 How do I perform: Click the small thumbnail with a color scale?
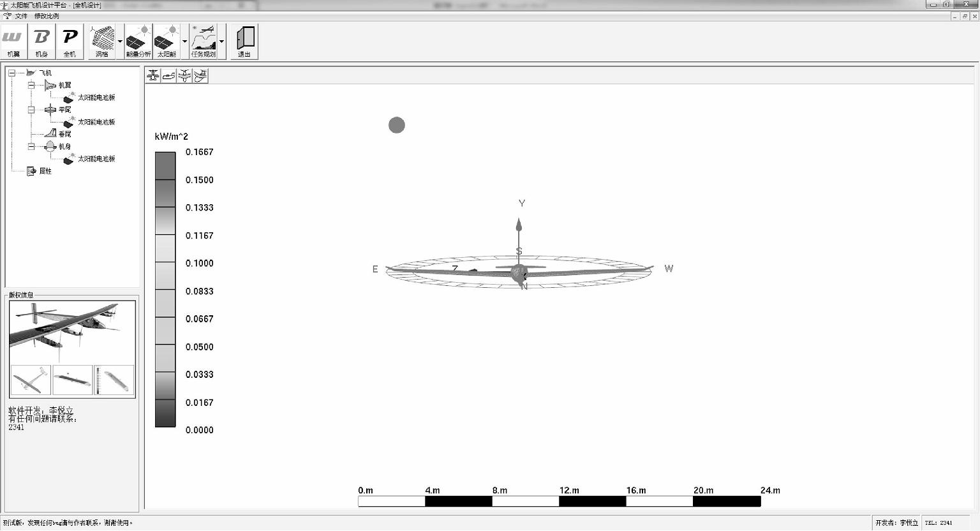tap(114, 380)
